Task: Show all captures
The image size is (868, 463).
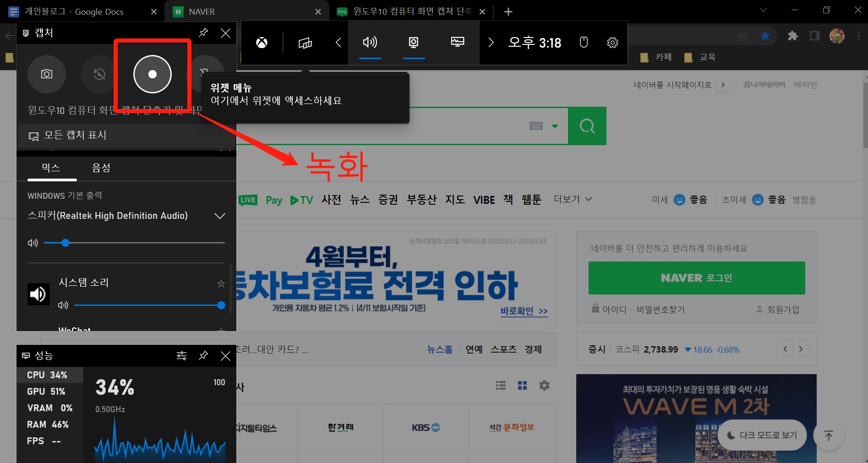Action: (x=126, y=136)
